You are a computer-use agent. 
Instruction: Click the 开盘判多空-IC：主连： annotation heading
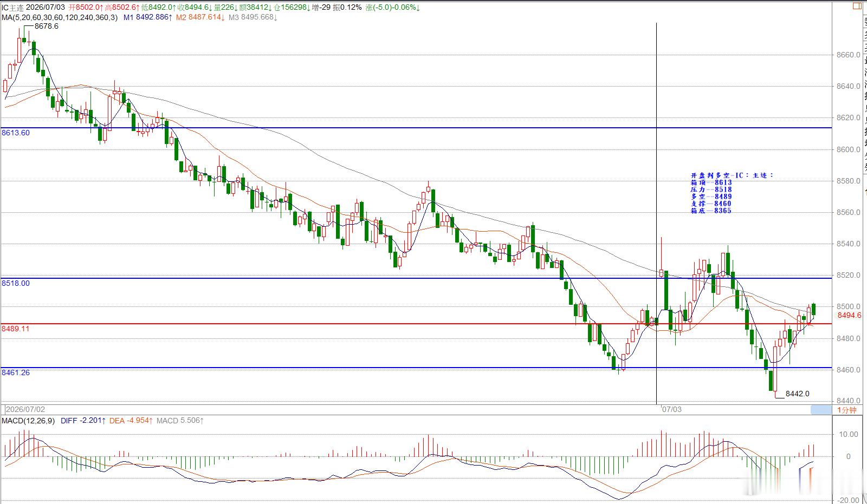point(732,175)
